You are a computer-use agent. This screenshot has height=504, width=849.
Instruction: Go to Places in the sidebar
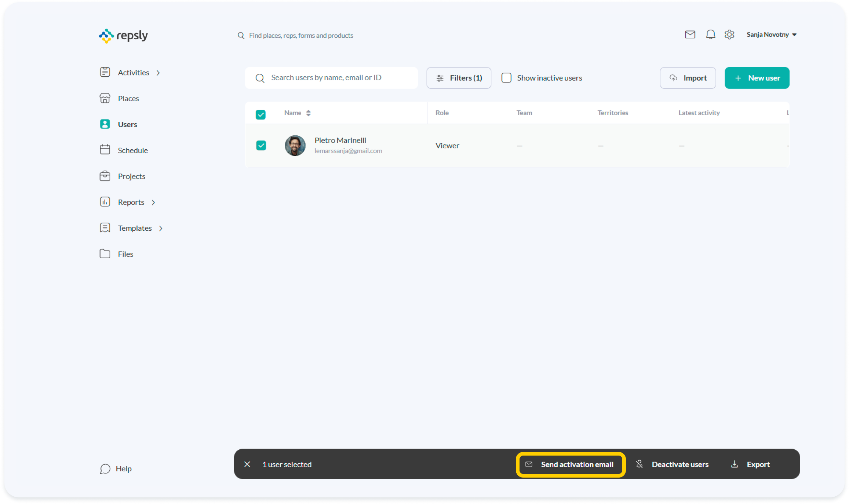click(x=128, y=99)
